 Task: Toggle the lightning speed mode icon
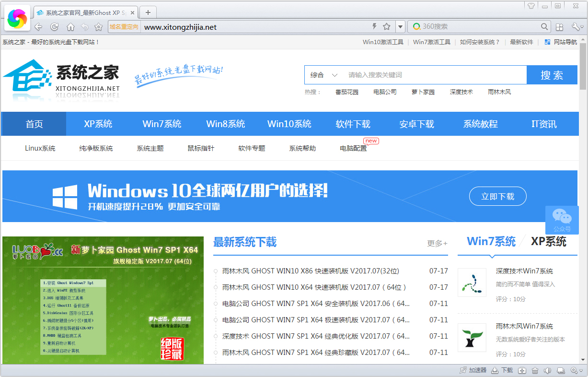click(375, 27)
